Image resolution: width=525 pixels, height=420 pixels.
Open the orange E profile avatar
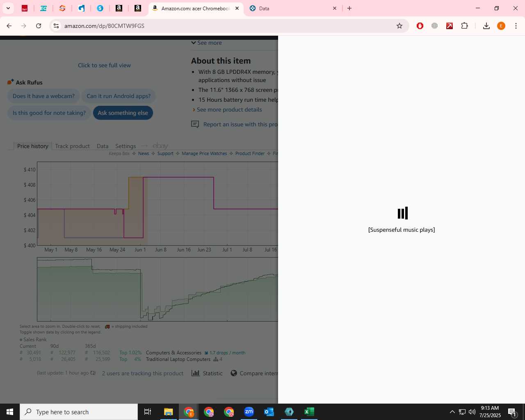point(501,26)
